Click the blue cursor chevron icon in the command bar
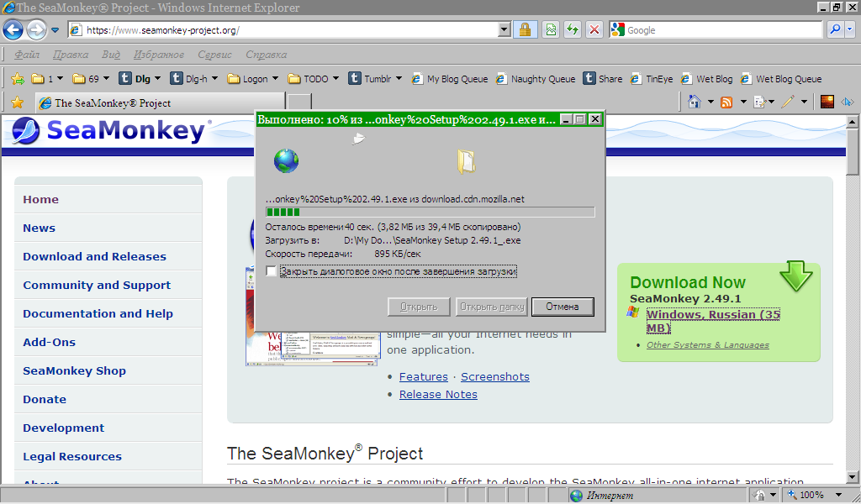Viewport: 861px width, 504px height. (x=848, y=102)
